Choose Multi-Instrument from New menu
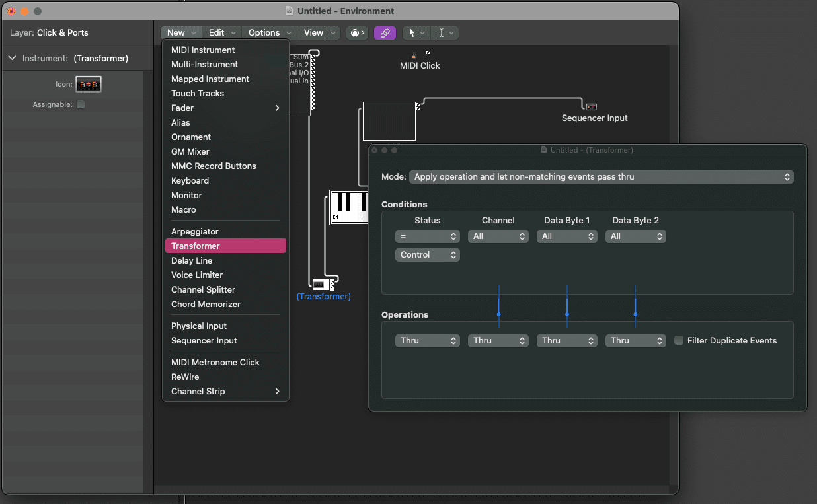The image size is (817, 504). pyautogui.click(x=225, y=64)
